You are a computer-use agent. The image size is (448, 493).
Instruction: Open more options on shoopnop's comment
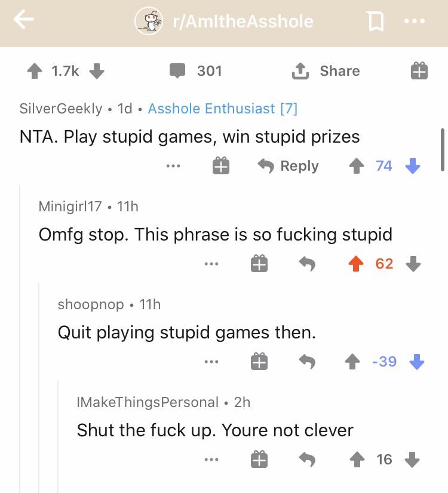point(210,362)
